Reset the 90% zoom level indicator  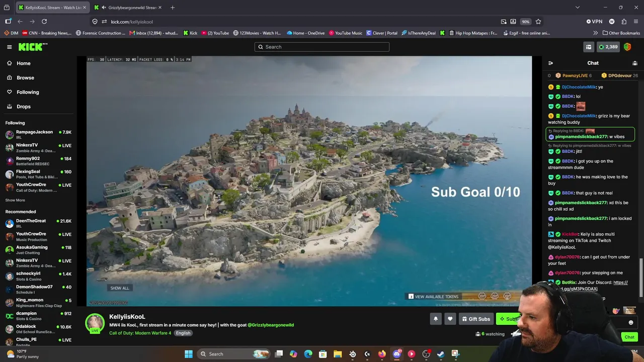point(525,22)
